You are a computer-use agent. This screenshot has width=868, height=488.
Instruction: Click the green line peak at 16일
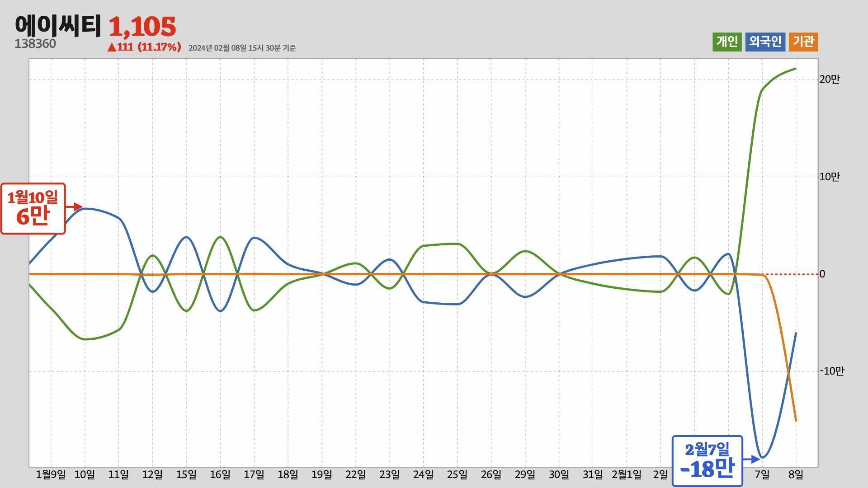pyautogui.click(x=220, y=237)
